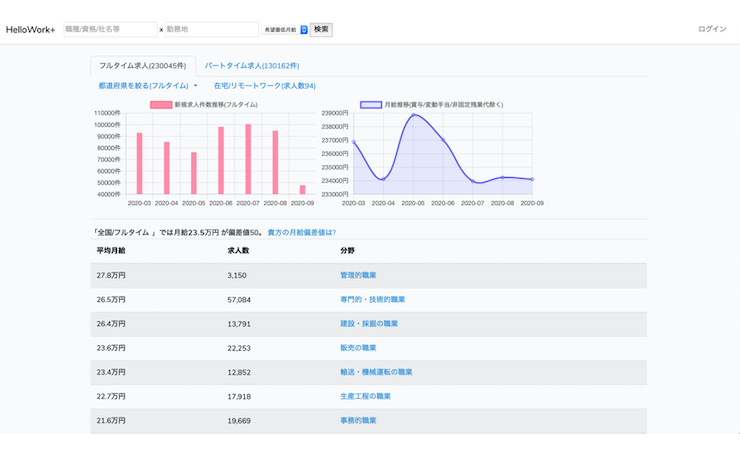Open the 販売の職業 category link
The width and height of the screenshot is (740, 457).
358,348
